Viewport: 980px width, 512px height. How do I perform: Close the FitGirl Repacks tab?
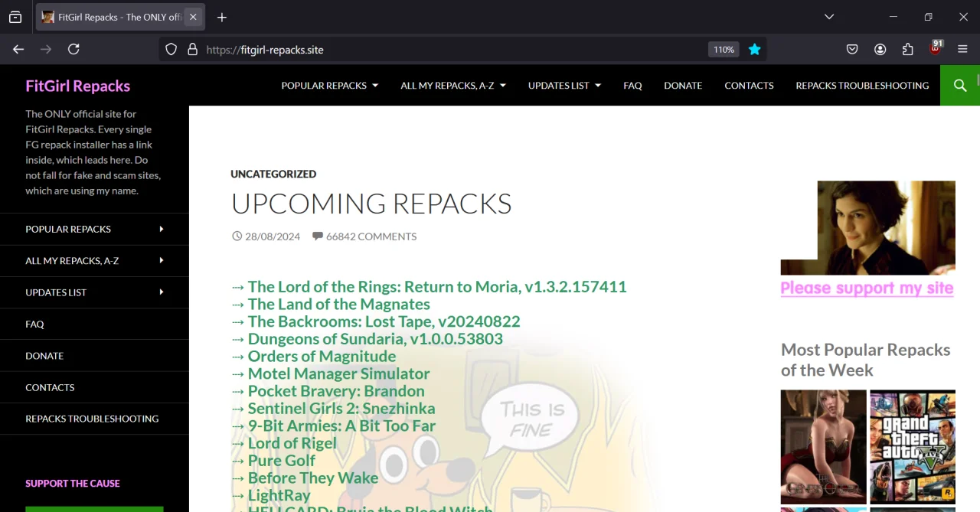click(193, 17)
